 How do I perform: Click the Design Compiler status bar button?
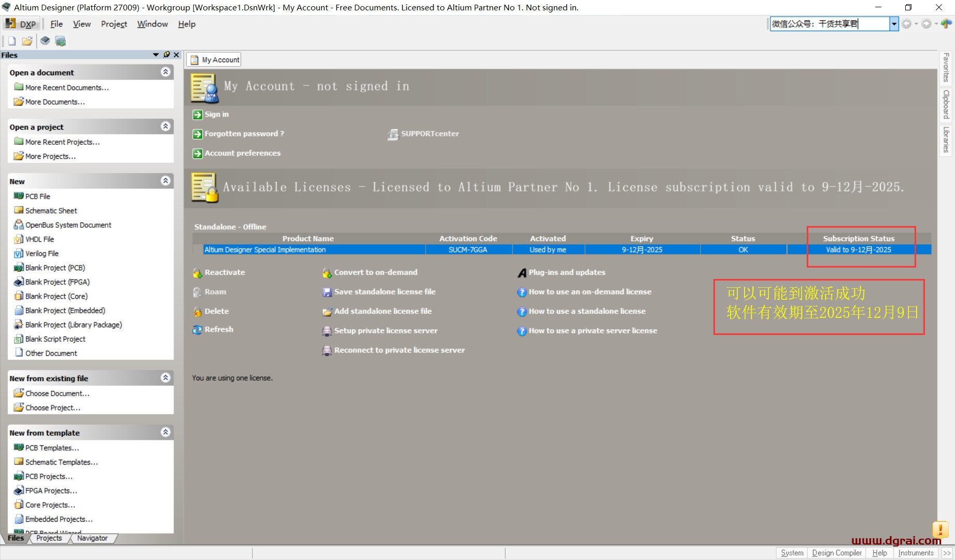(x=837, y=553)
